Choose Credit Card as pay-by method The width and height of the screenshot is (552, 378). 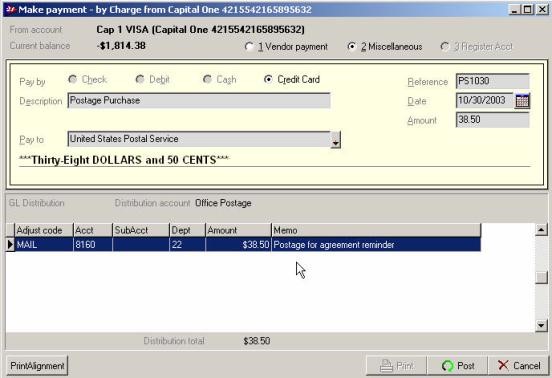click(x=292, y=80)
